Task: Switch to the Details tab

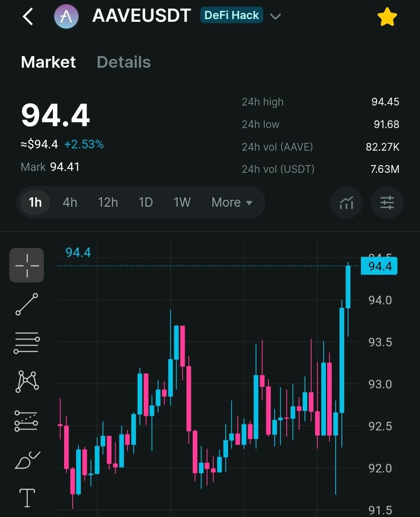Action: click(124, 62)
